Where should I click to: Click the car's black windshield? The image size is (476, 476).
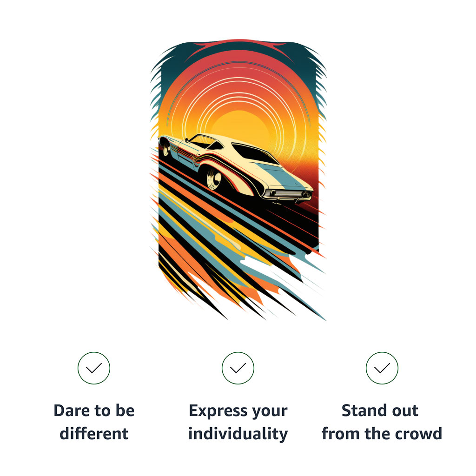(254, 153)
